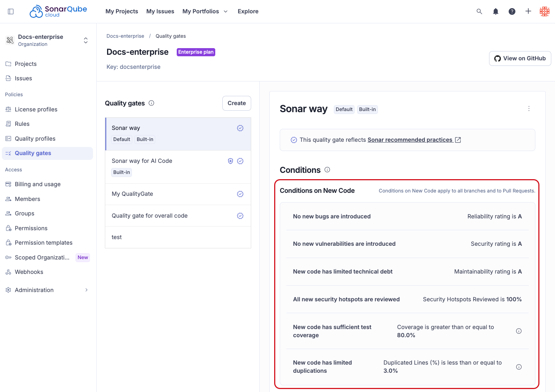This screenshot has height=392, width=555.
Task: Open the help question mark menu
Action: [512, 11]
